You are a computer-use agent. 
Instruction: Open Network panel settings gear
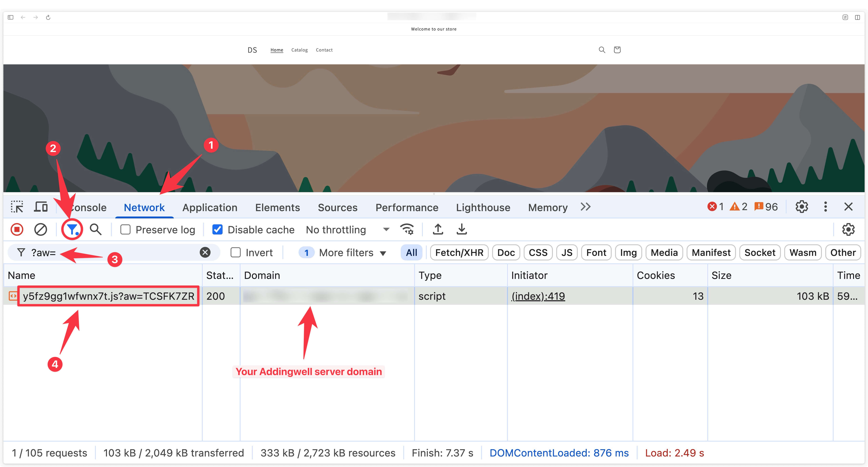tap(848, 230)
